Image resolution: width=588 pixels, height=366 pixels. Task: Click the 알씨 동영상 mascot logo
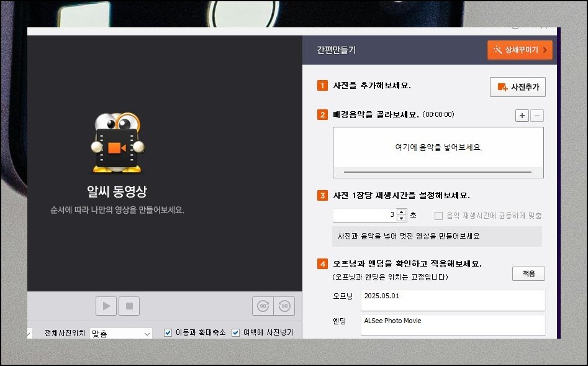pos(117,143)
